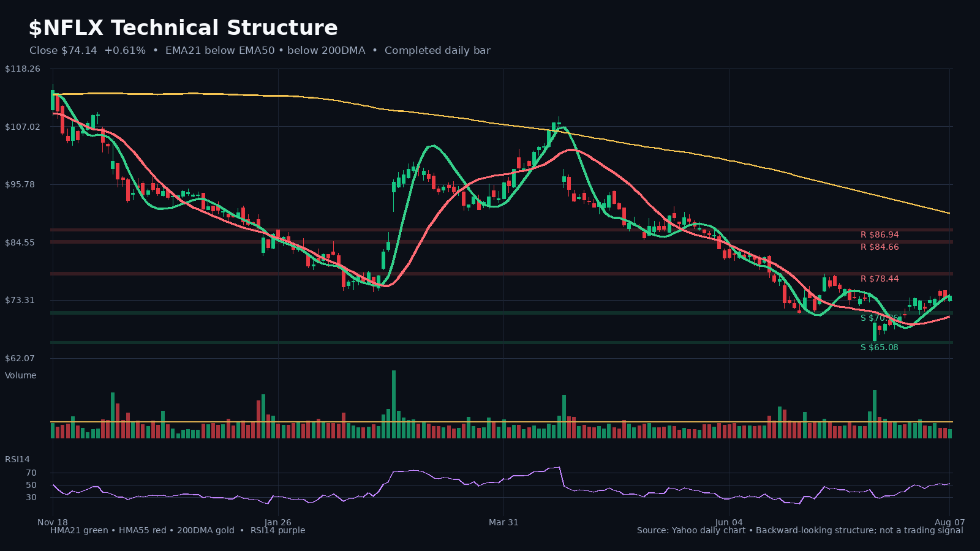Viewport: 980px width, 551px height.
Task: Click the Nov 18 date label
Action: tap(53, 522)
